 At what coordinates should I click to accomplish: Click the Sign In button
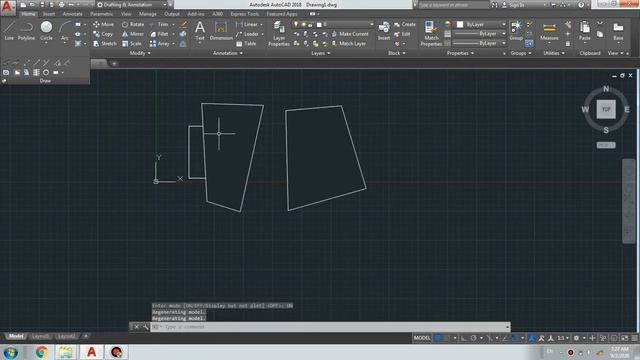point(513,5)
